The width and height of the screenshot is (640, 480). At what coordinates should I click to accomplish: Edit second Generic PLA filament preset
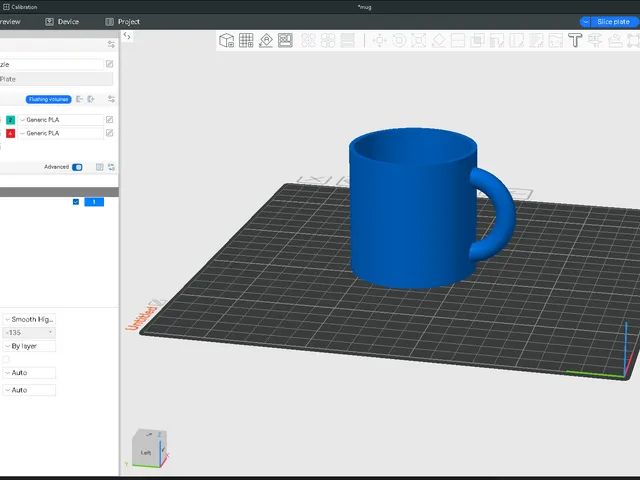(x=109, y=133)
